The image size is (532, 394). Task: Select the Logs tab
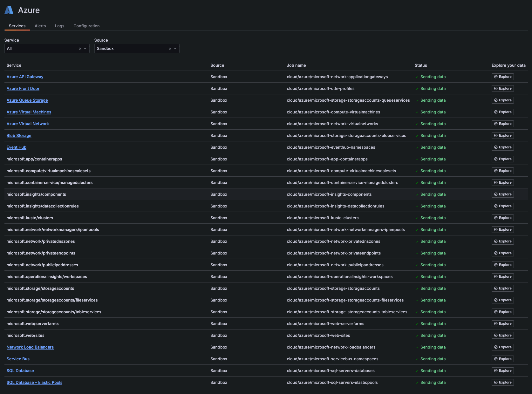(x=59, y=26)
